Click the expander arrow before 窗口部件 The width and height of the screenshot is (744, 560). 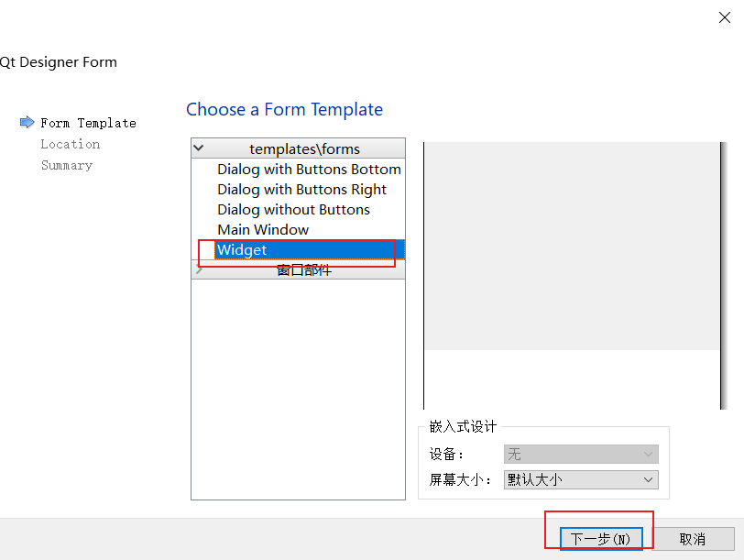coord(199,269)
